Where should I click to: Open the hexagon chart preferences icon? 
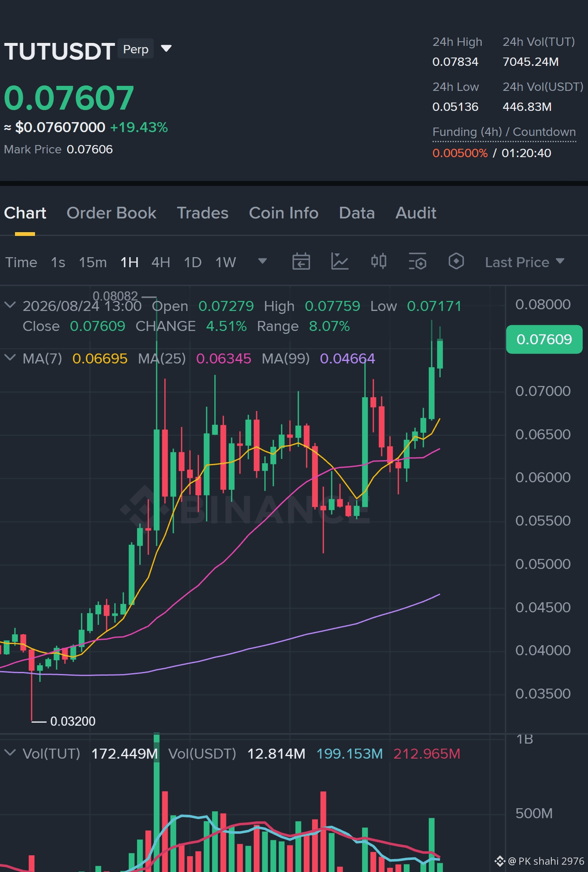pos(456,261)
